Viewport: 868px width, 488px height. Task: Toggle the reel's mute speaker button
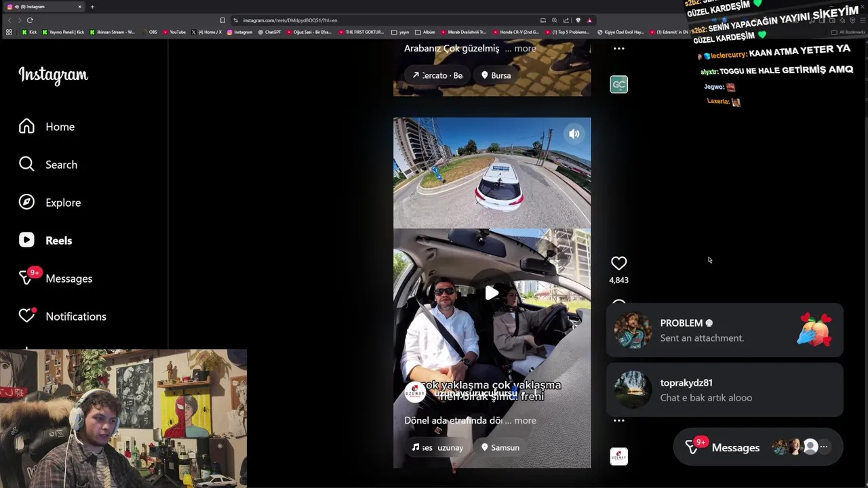[574, 134]
